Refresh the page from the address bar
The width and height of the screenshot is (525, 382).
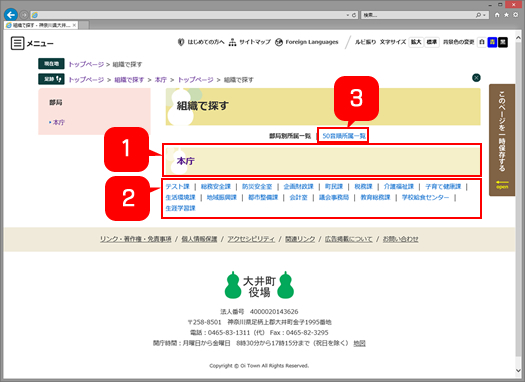(x=354, y=15)
